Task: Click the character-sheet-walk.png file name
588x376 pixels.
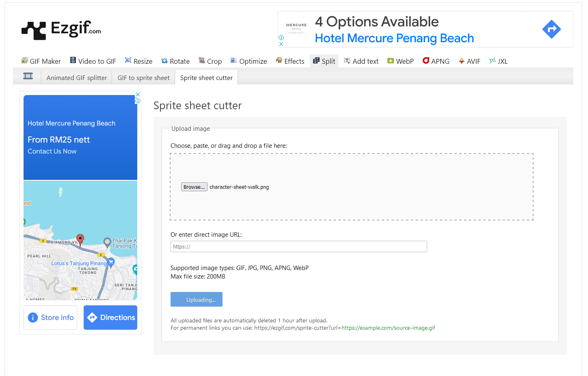Action: tap(239, 187)
